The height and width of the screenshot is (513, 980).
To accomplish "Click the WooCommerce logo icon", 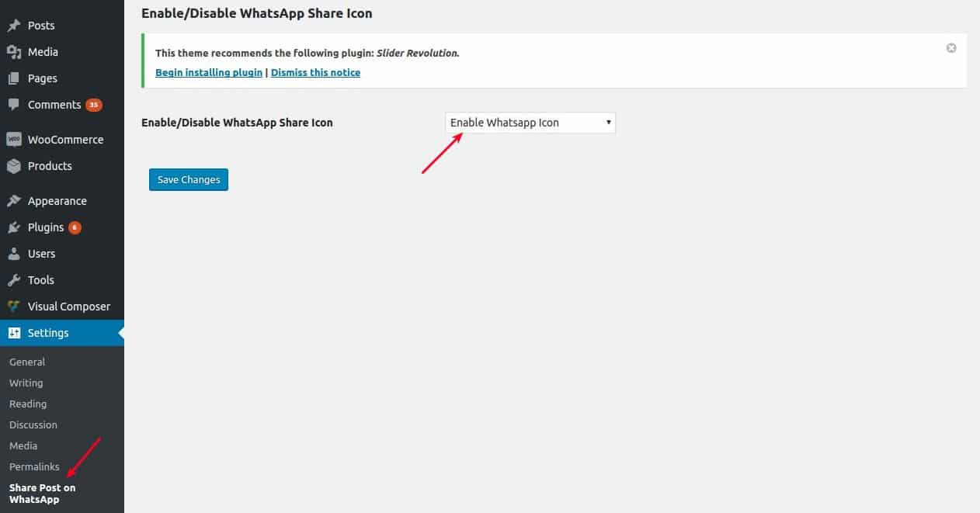I will [14, 140].
